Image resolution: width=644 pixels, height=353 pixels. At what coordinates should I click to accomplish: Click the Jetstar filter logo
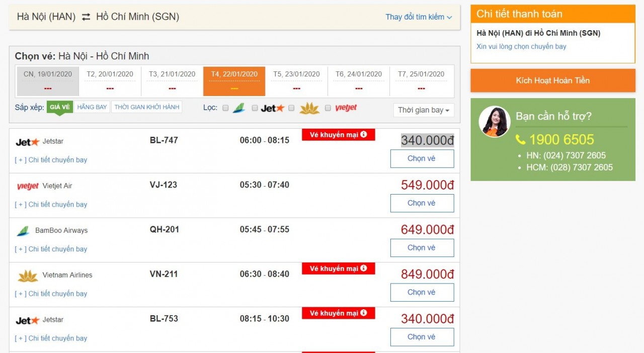point(273,108)
